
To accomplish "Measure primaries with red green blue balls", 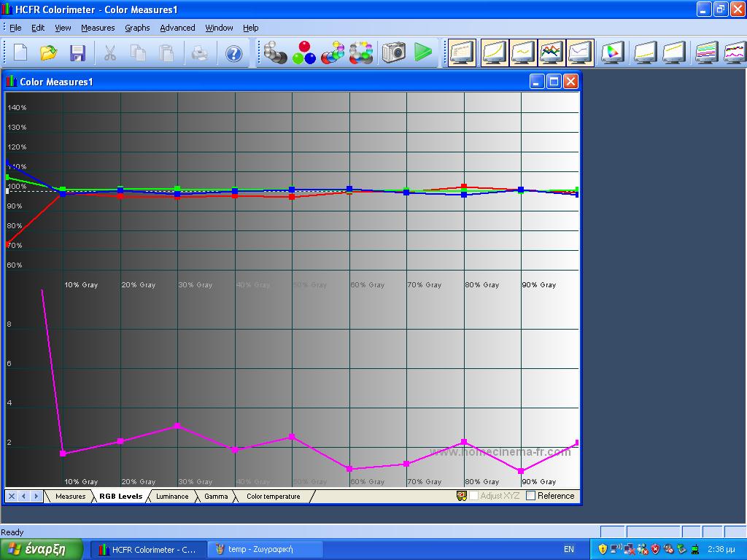I will point(304,52).
